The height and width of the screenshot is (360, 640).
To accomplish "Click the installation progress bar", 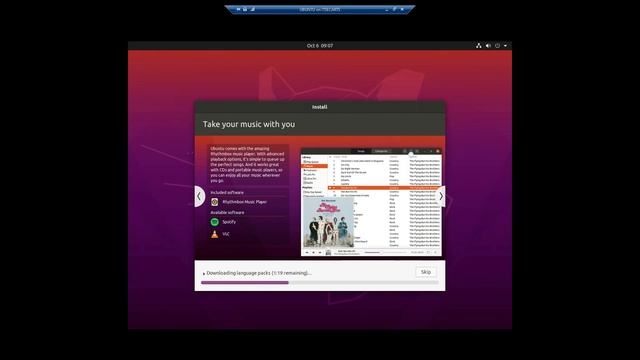I will 320,282.
